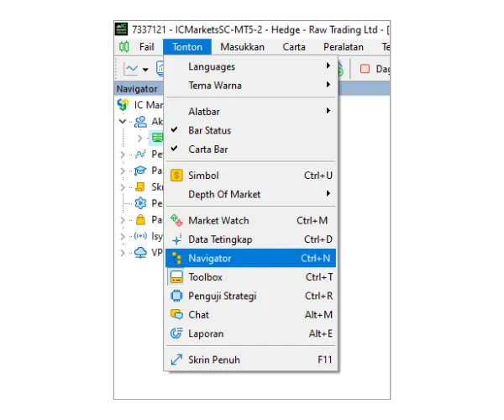Click the blue gear services icon
The width and height of the screenshot is (504, 420).
(140, 203)
